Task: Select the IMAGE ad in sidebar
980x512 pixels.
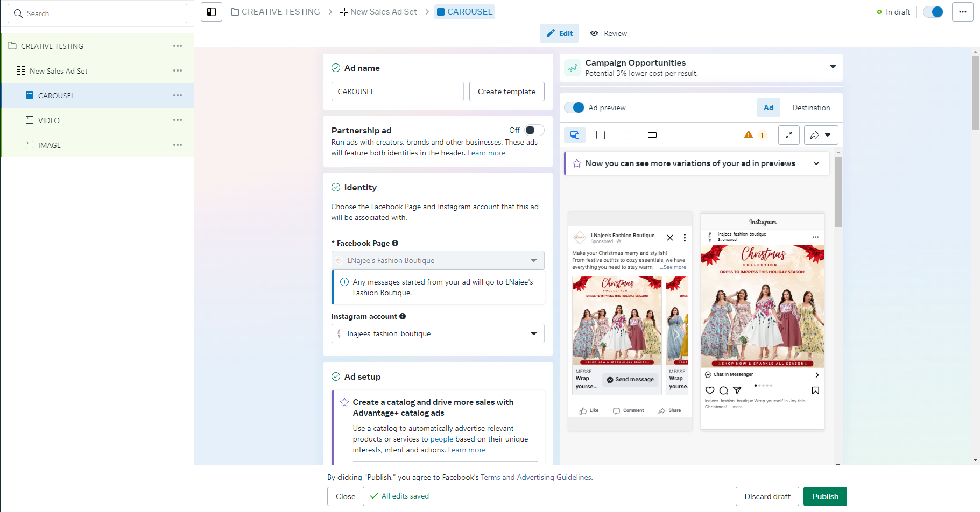Action: pos(49,145)
